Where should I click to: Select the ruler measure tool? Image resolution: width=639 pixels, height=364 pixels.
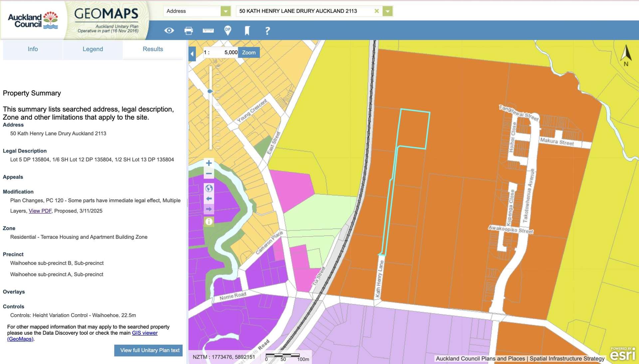coord(208,31)
